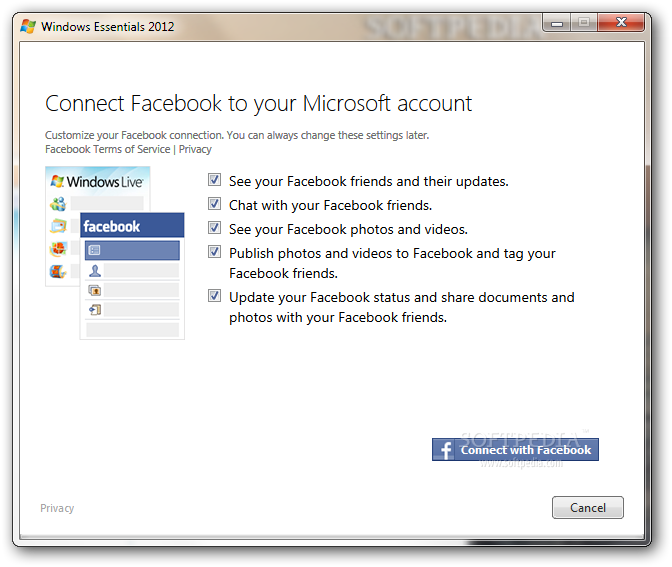The image size is (672, 567).
Task: Click the Mail envelope icon in illustration
Action: click(x=58, y=226)
